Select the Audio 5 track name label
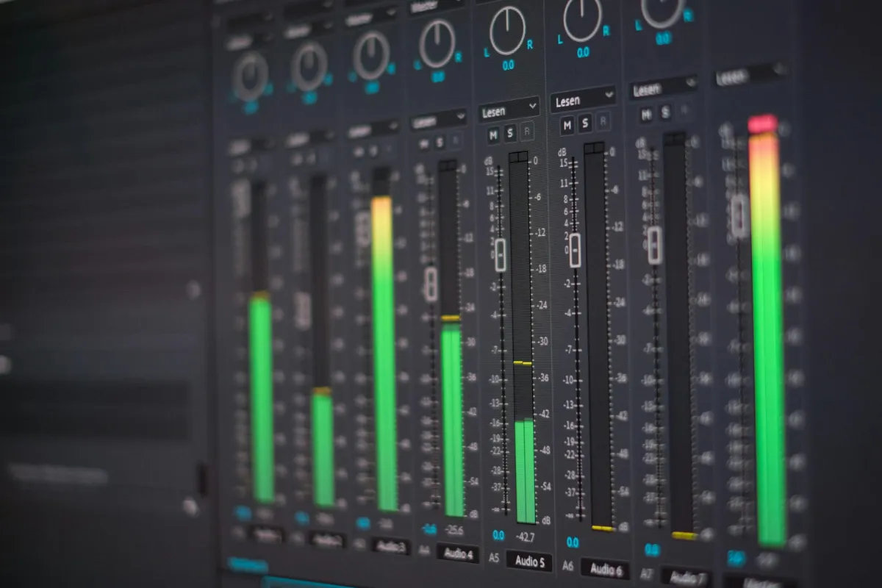The width and height of the screenshot is (882, 588). pos(530,561)
